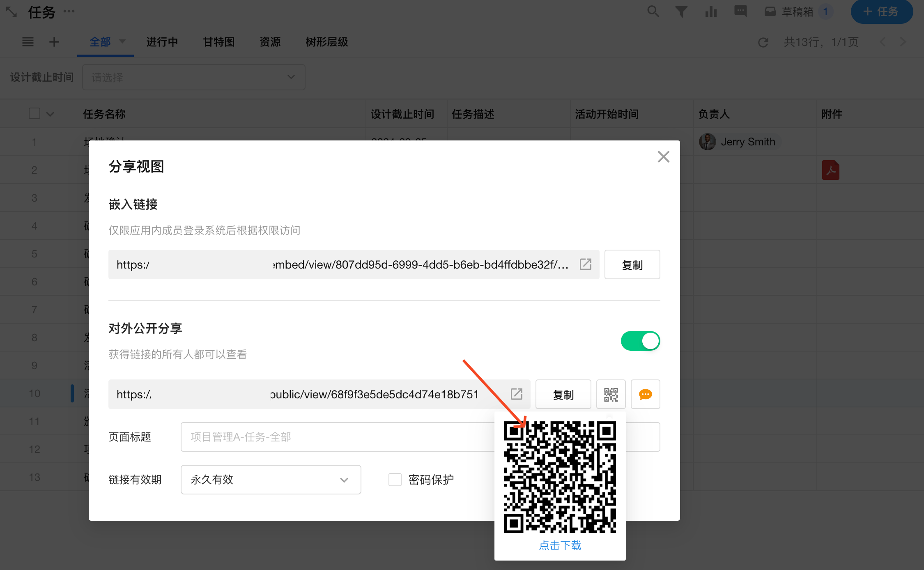Expand the 永久有效 validity dropdown

click(271, 480)
